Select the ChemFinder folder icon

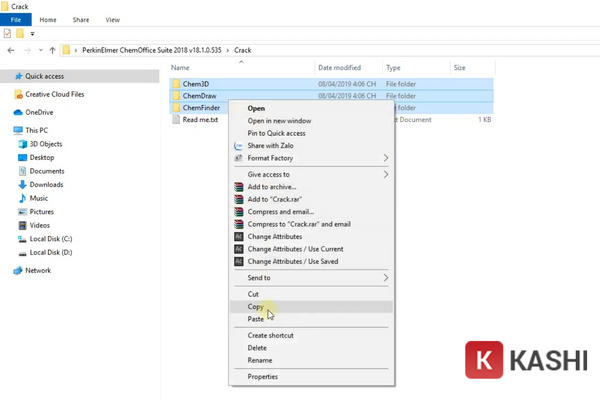[176, 108]
